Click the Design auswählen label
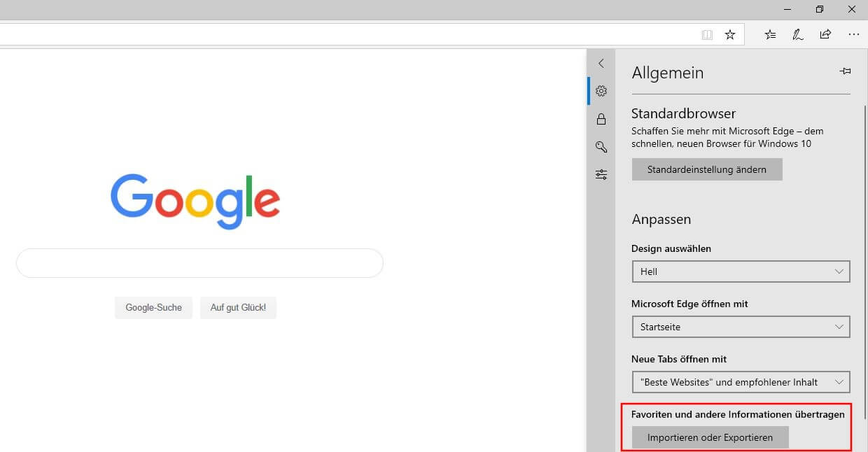The height and width of the screenshot is (452, 868). [x=671, y=248]
